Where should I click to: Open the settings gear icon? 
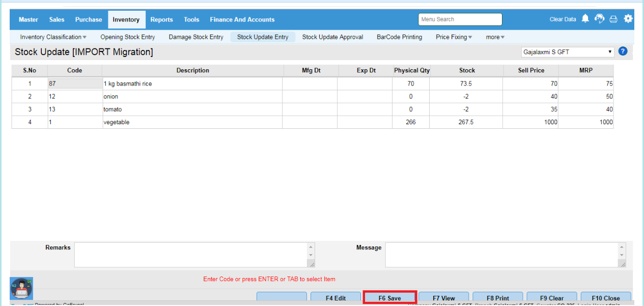(x=628, y=19)
